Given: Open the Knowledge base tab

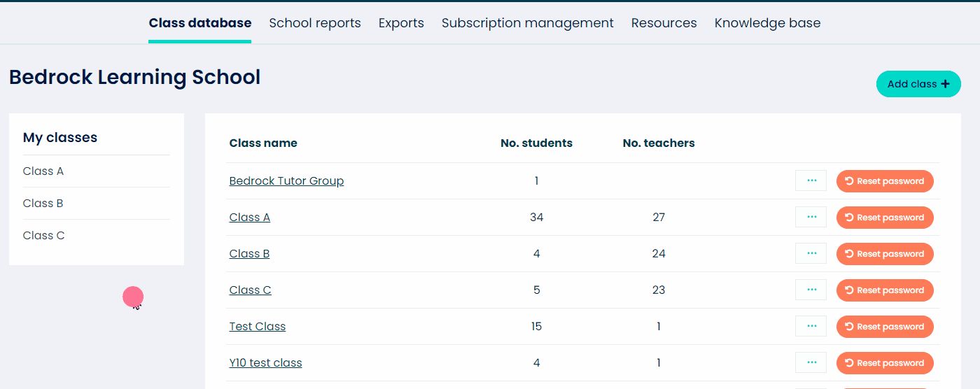Looking at the screenshot, I should click(767, 23).
